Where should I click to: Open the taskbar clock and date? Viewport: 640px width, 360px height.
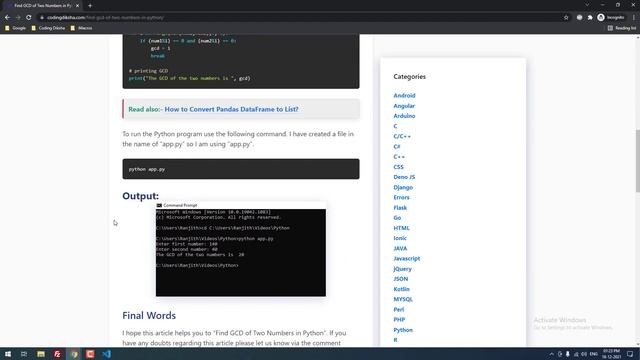pyautogui.click(x=611, y=354)
